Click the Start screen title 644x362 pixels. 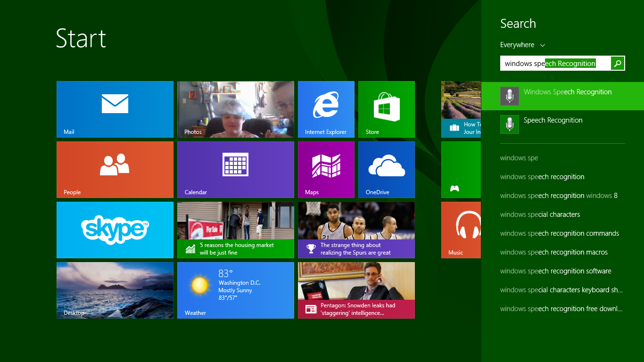click(81, 38)
